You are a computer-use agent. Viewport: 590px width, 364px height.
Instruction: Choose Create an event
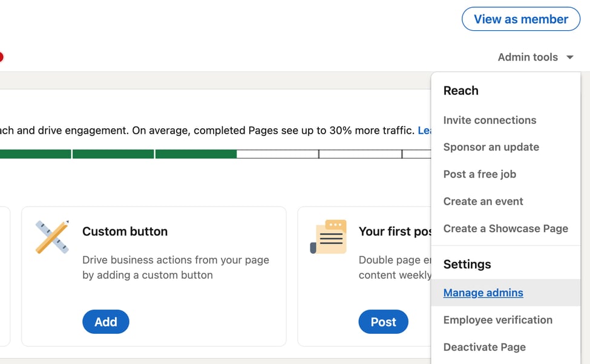pos(484,201)
